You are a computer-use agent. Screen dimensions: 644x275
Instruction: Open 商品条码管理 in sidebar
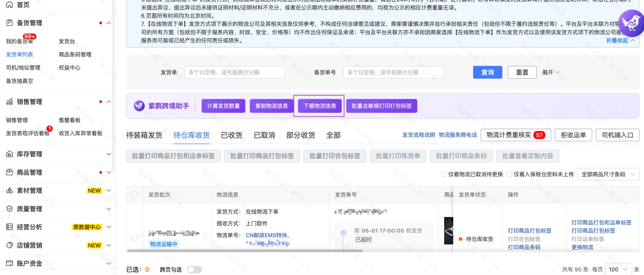(75, 54)
